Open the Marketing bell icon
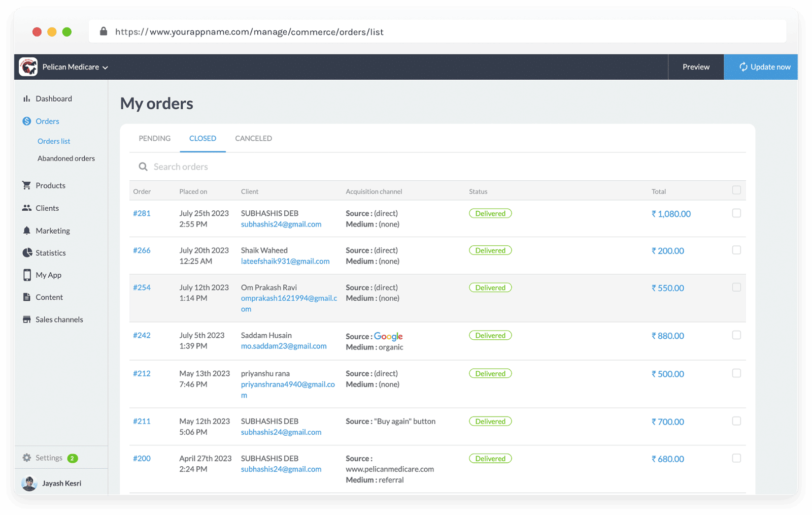This screenshot has width=812, height=515. pos(26,230)
